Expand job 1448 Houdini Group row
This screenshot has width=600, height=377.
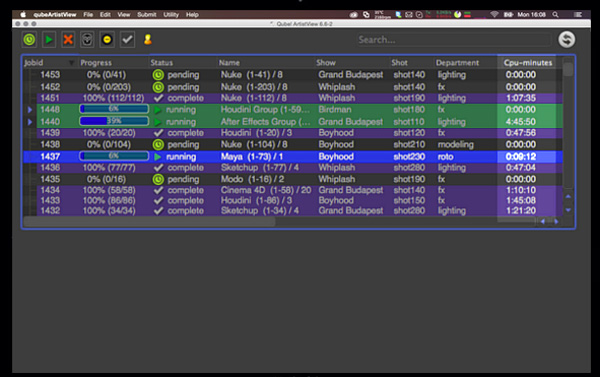(x=30, y=110)
